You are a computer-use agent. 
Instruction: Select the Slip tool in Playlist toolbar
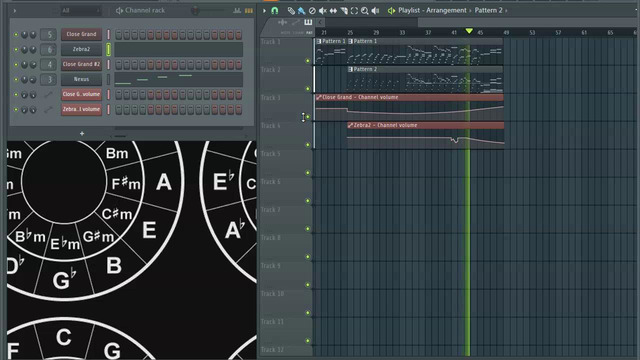pyautogui.click(x=333, y=11)
